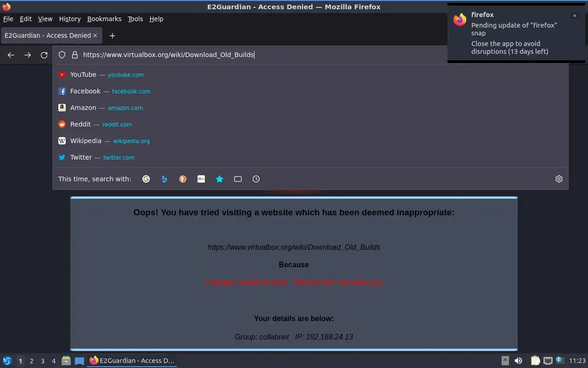Screen dimensions: 588x368
Task: Close the E2Guardian - Access Denied tab
Action: pos(95,35)
